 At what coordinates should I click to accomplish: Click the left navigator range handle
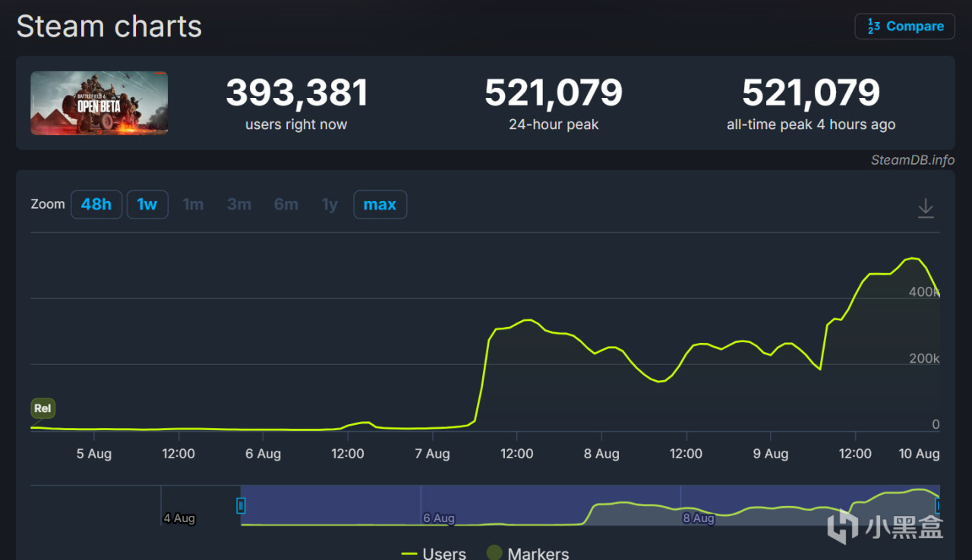click(x=241, y=505)
